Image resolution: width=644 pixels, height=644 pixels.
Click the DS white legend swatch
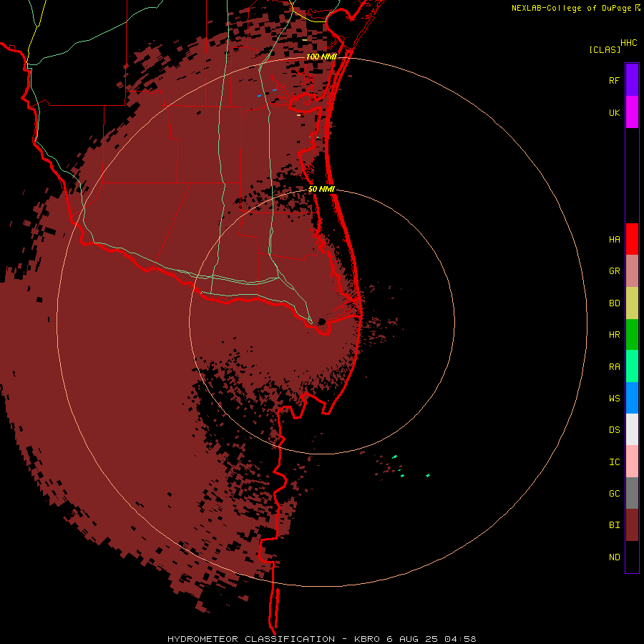(632, 429)
